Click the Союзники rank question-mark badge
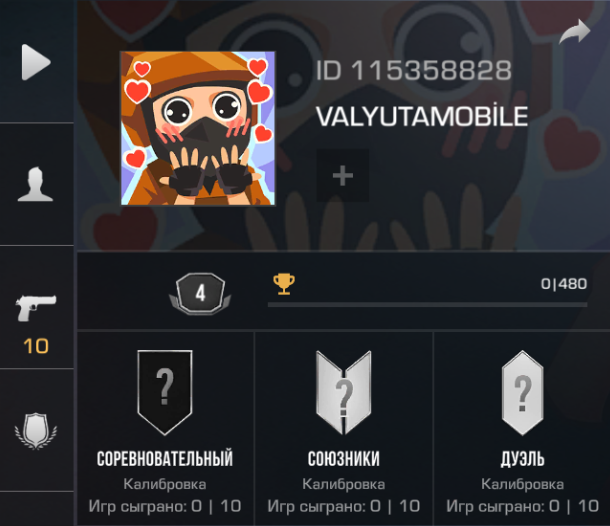 click(x=344, y=393)
